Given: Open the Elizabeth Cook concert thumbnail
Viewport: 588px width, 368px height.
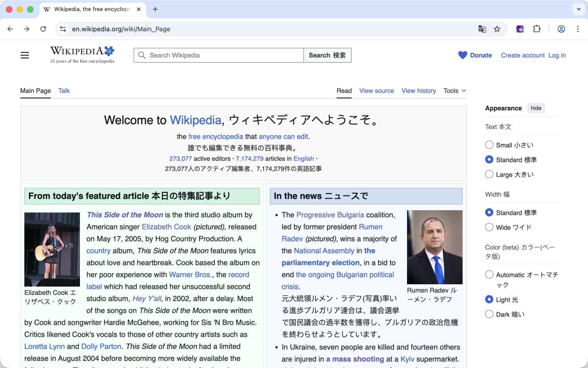Looking at the screenshot, I should [x=52, y=249].
